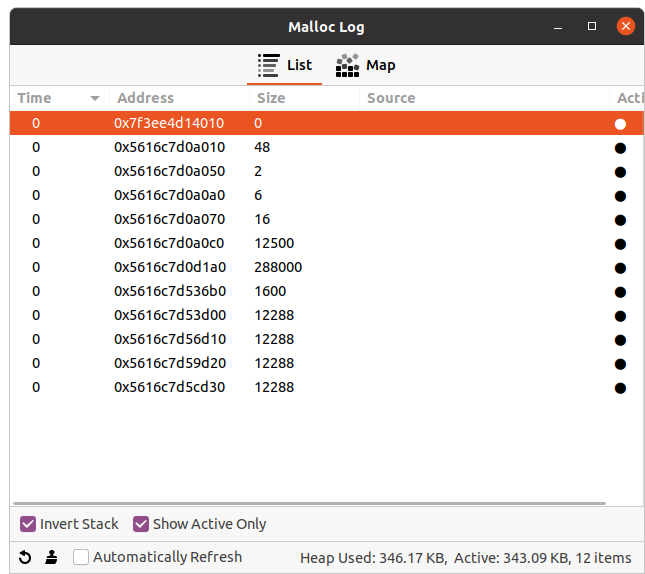645x574 pixels.
Task: Maximize the Malloc Log window
Action: [x=592, y=26]
